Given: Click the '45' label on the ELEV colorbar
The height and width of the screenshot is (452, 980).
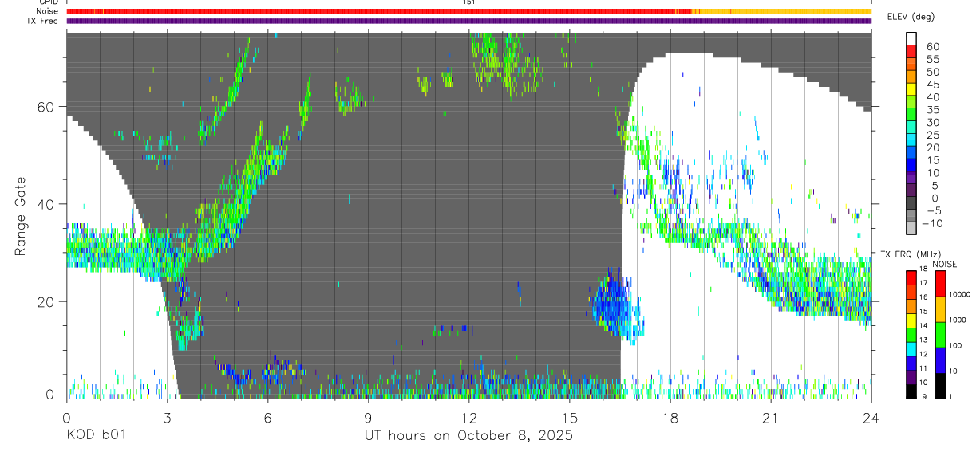Looking at the screenshot, I should (932, 85).
